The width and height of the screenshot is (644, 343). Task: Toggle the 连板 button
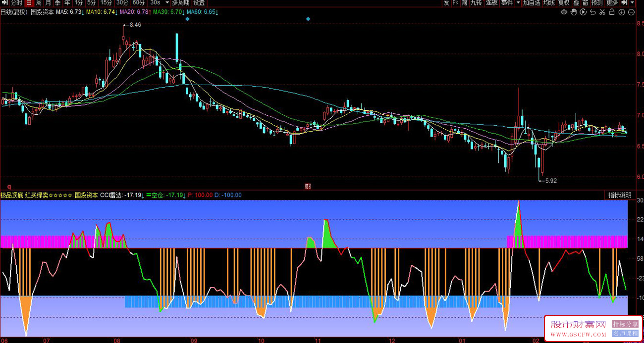(x=491, y=2)
